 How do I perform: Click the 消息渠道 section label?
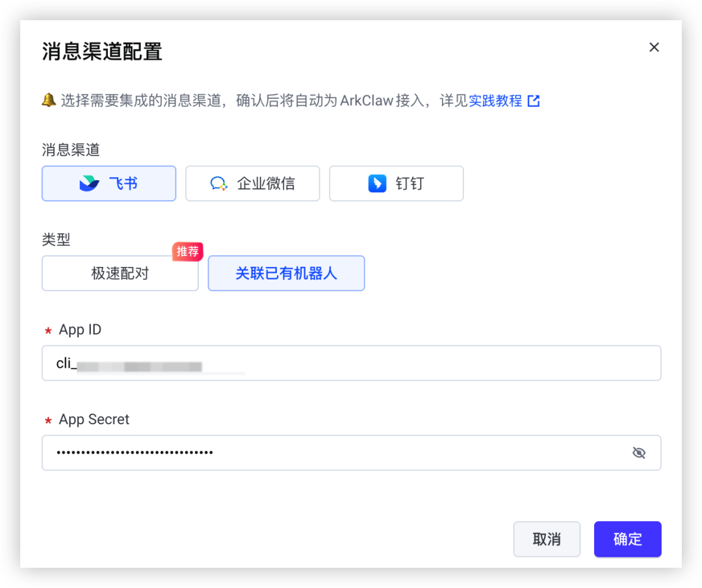71,150
